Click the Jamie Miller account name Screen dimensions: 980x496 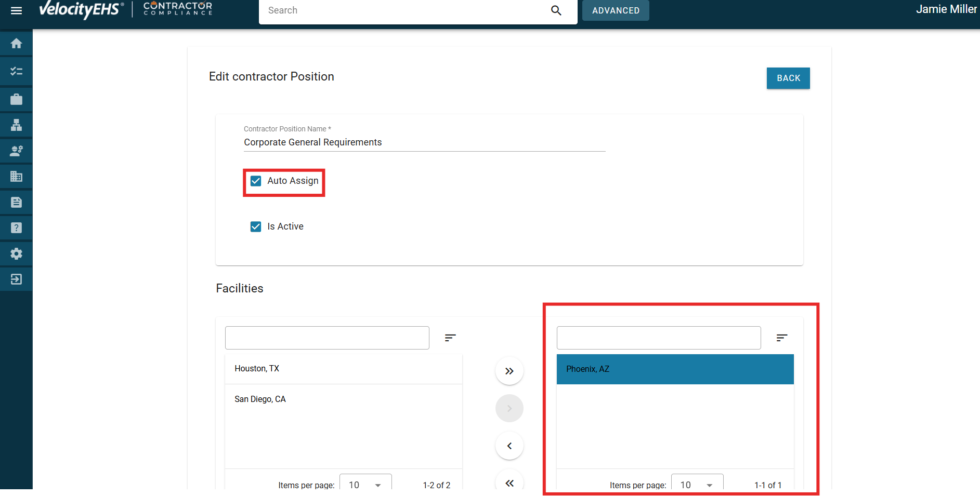[946, 9]
